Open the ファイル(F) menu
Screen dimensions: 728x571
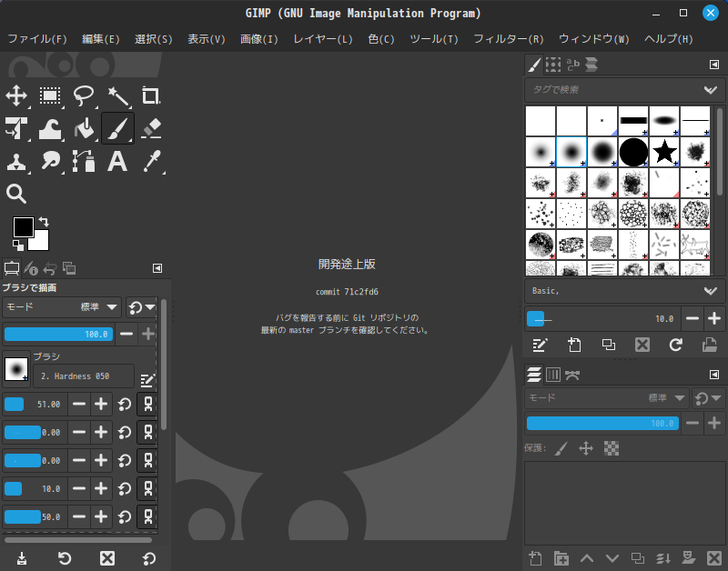(37, 39)
